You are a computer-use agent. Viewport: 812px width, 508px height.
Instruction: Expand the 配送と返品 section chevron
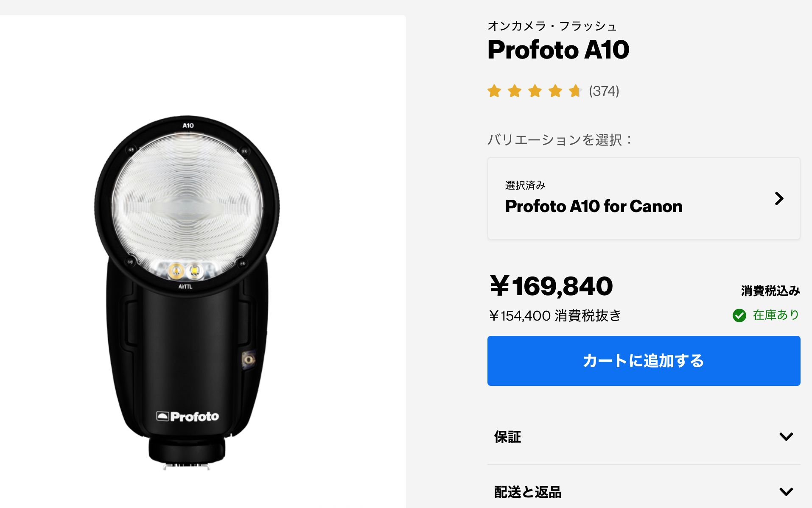(x=786, y=492)
